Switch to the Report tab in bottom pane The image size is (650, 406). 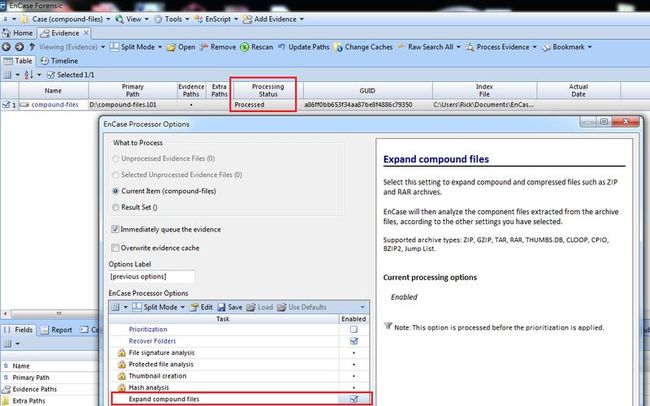coord(57,330)
